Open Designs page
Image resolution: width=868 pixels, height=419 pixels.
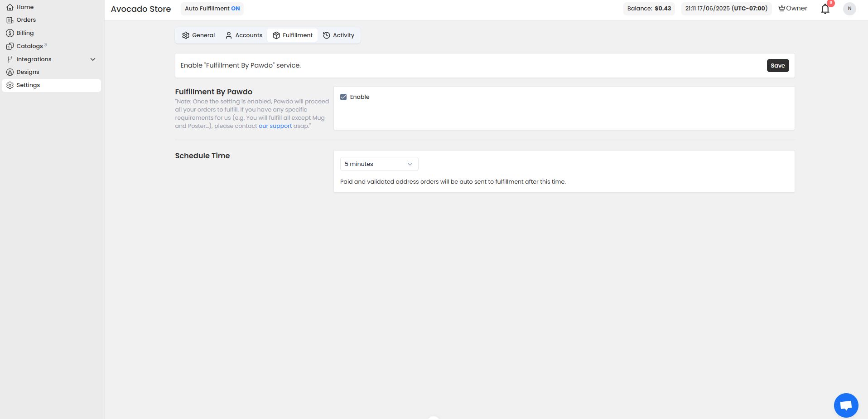[51, 72]
